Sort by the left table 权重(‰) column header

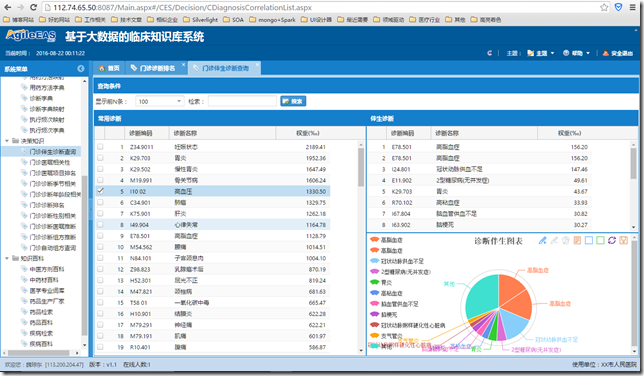(308, 133)
